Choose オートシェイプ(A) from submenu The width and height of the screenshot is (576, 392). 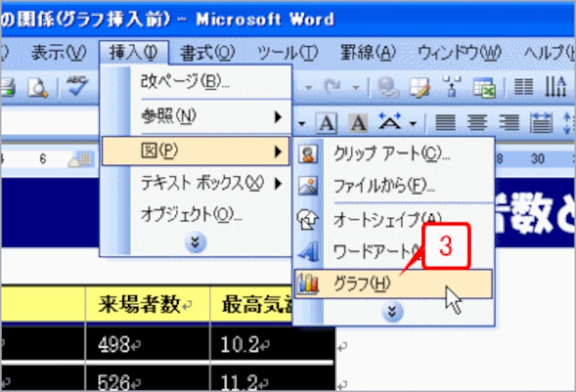(393, 219)
